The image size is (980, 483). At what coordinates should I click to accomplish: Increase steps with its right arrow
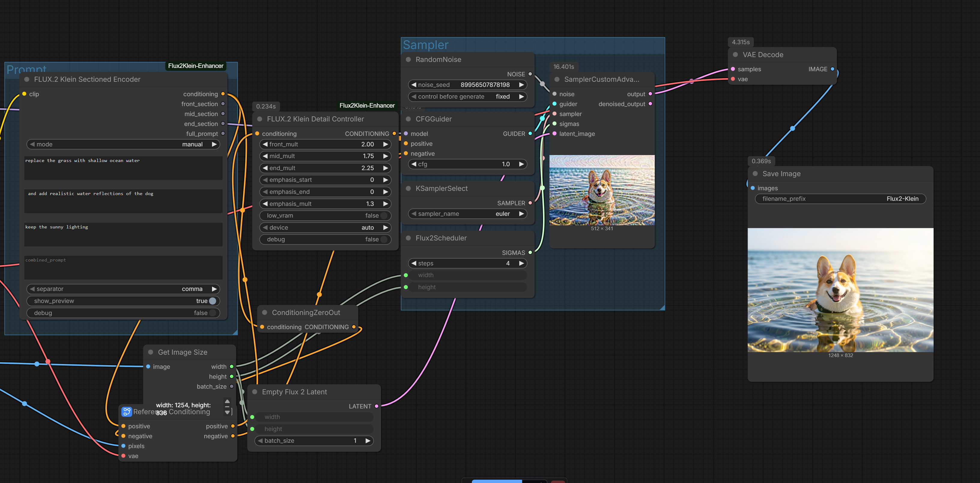click(x=522, y=263)
